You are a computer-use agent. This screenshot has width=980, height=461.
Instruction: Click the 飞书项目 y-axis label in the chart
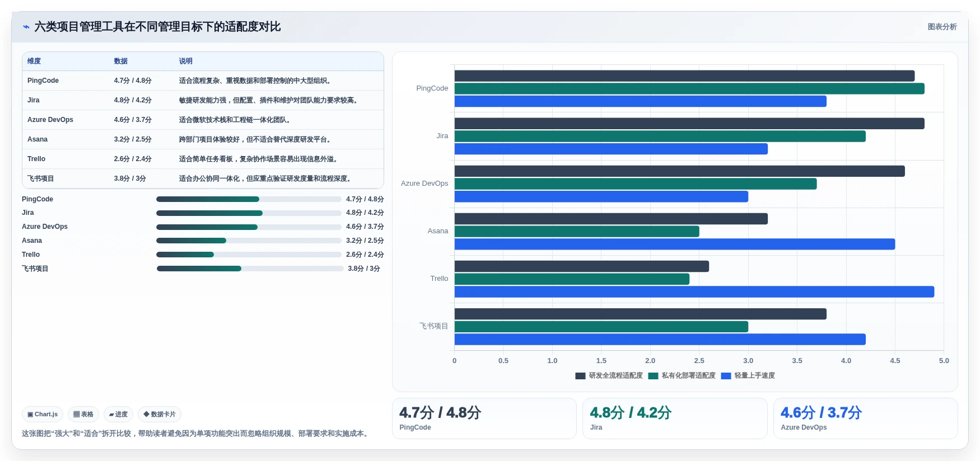click(434, 326)
